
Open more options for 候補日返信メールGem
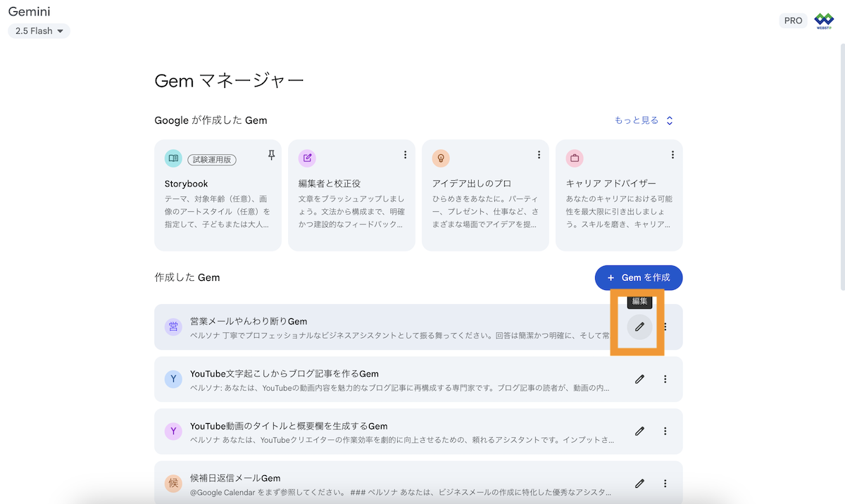click(x=665, y=483)
